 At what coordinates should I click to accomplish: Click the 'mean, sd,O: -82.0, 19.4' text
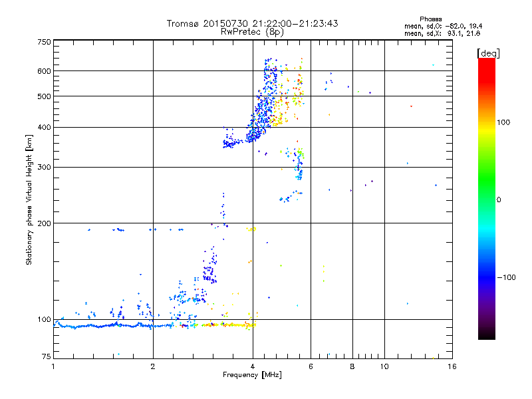tap(443, 26)
